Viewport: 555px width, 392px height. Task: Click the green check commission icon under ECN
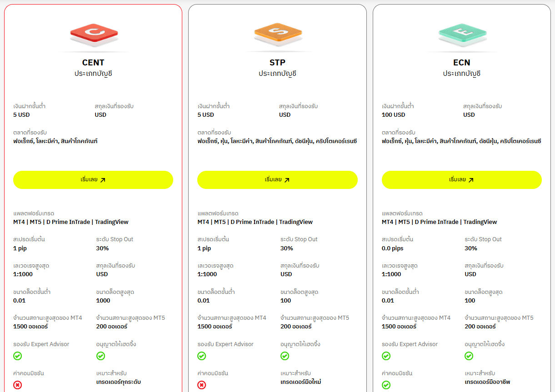coord(386,385)
